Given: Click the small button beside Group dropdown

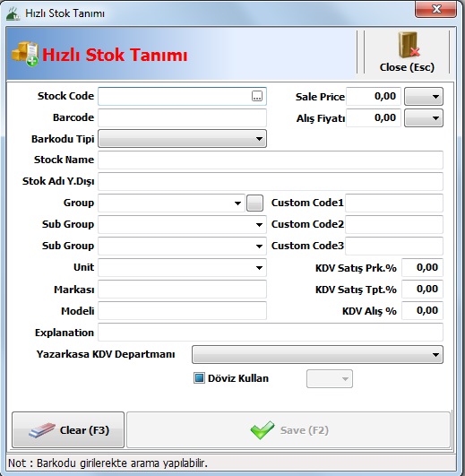Looking at the screenshot, I should (254, 203).
